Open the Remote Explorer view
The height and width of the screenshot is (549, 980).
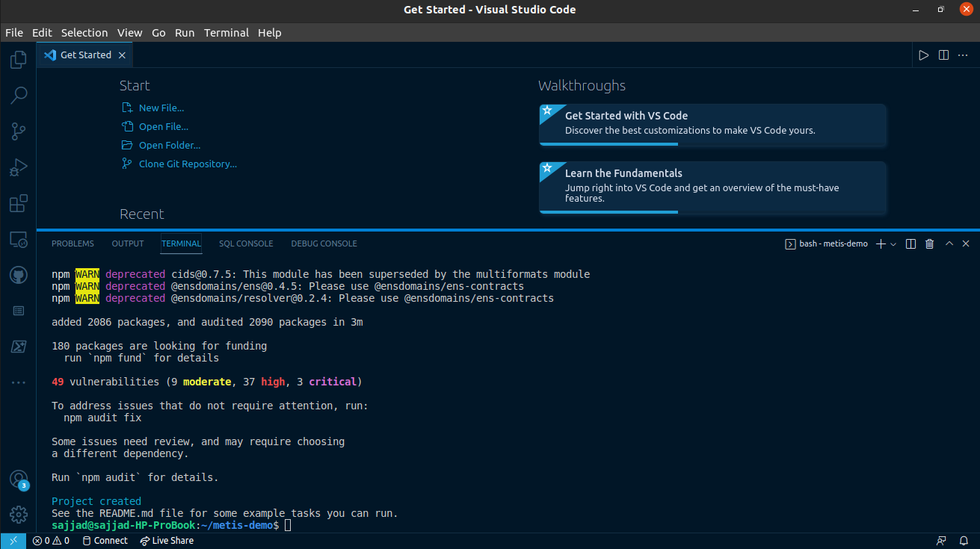19,240
